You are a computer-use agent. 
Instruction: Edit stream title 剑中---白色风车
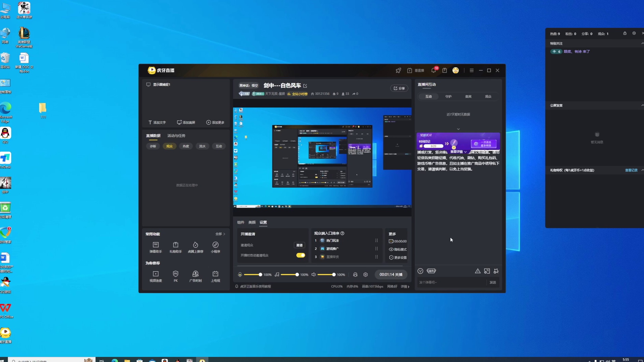coord(305,86)
